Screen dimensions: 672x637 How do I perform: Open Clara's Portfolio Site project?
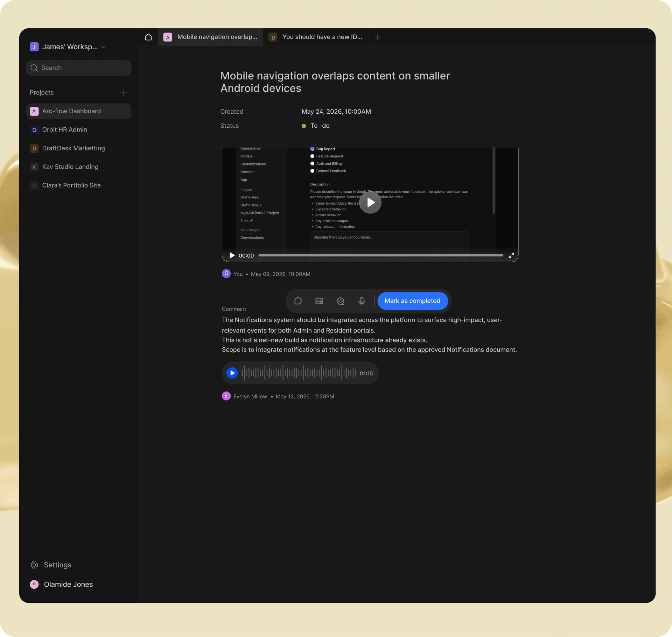click(x=79, y=185)
